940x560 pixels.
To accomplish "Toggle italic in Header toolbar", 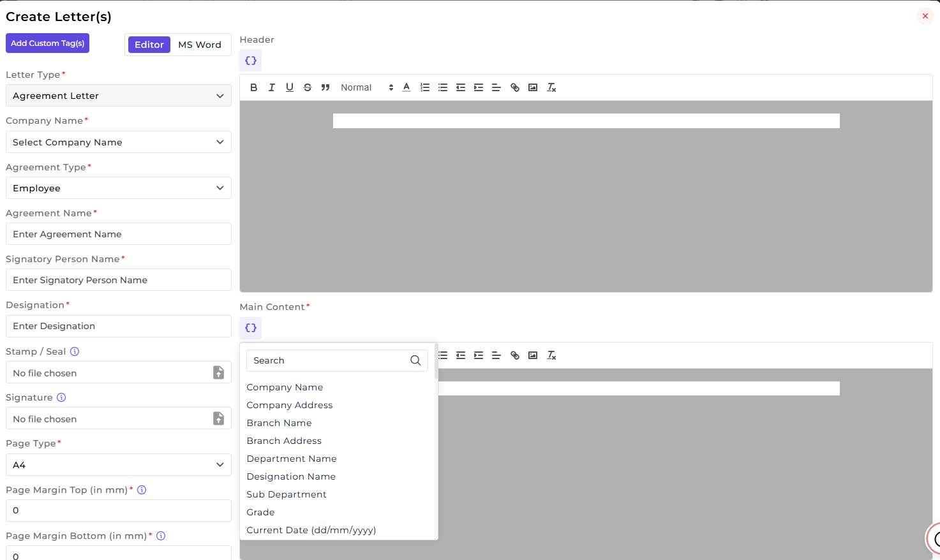I will coord(272,87).
